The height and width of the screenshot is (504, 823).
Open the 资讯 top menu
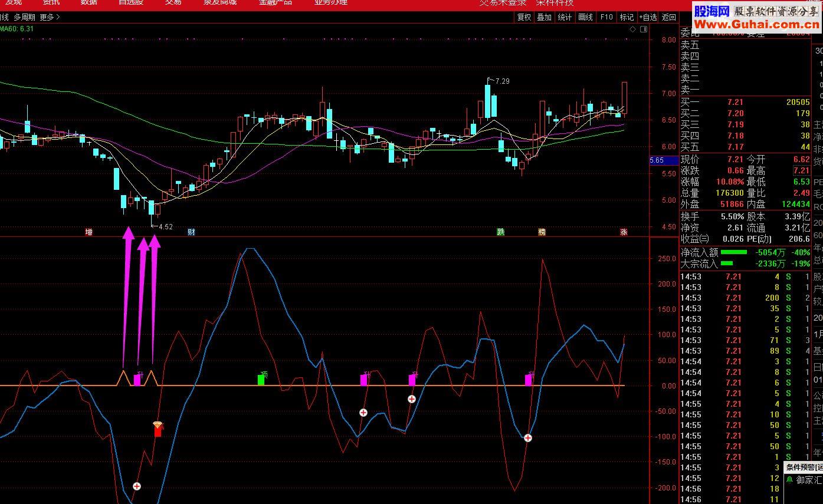click(x=51, y=2)
